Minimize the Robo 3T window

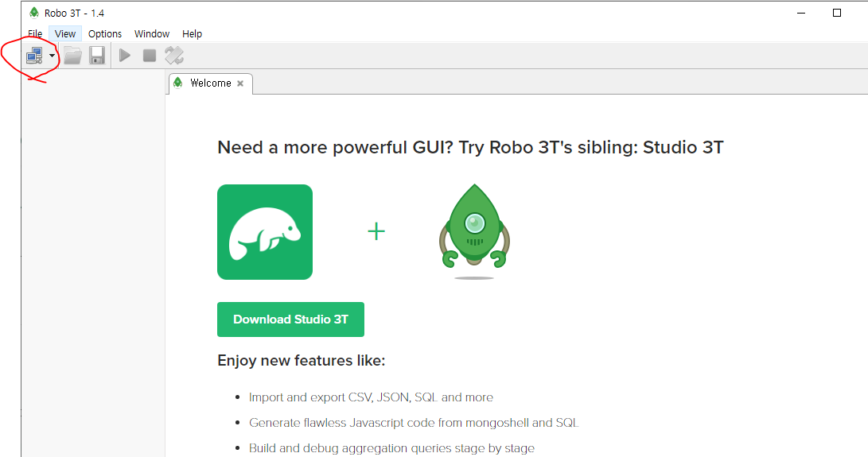click(x=801, y=13)
